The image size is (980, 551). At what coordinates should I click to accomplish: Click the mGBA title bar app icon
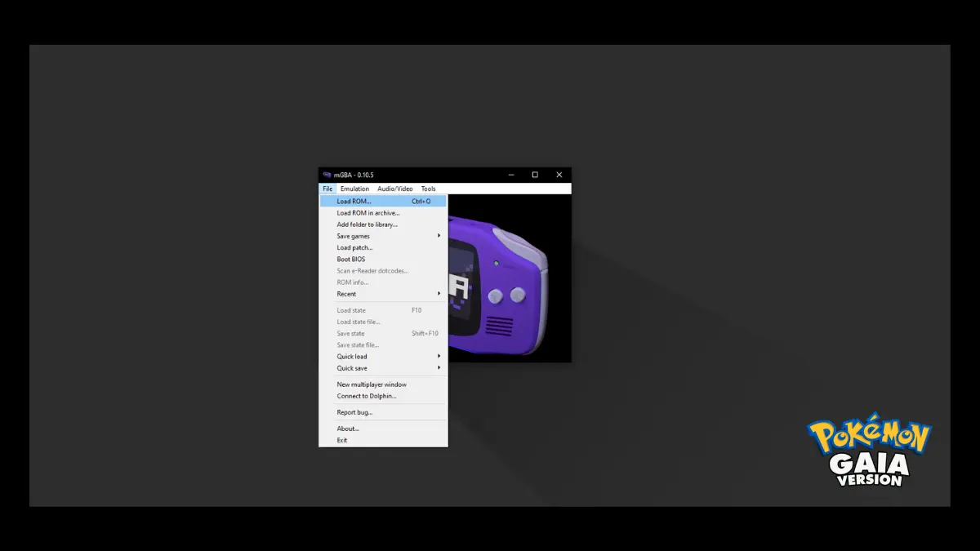click(327, 175)
